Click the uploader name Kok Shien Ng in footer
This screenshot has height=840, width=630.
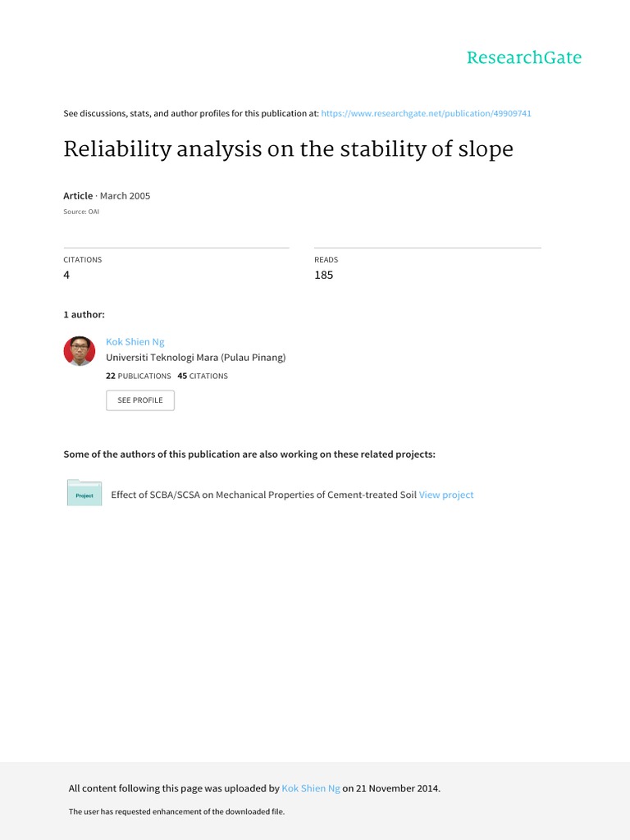311,788
